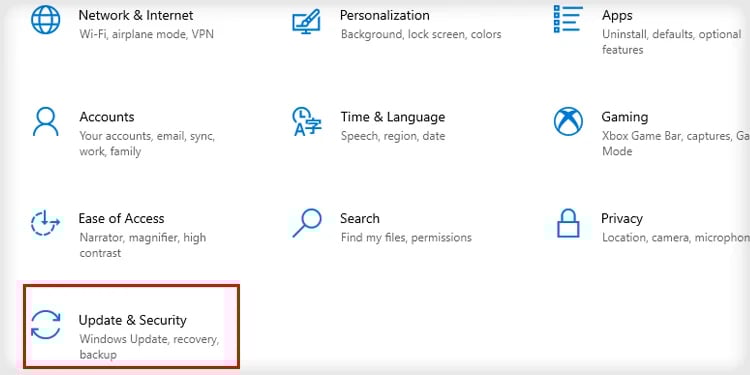This screenshot has height=375, width=750.
Task: Click the globe icon for Network & Internet
Action: pyautogui.click(x=45, y=19)
